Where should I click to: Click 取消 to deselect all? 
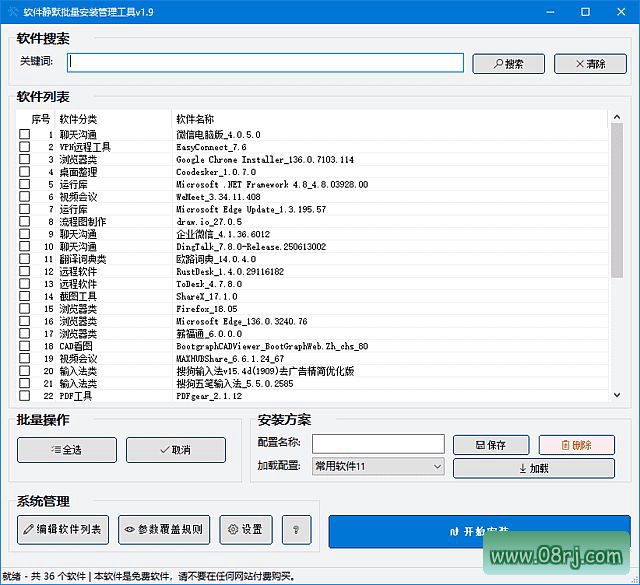[175, 450]
